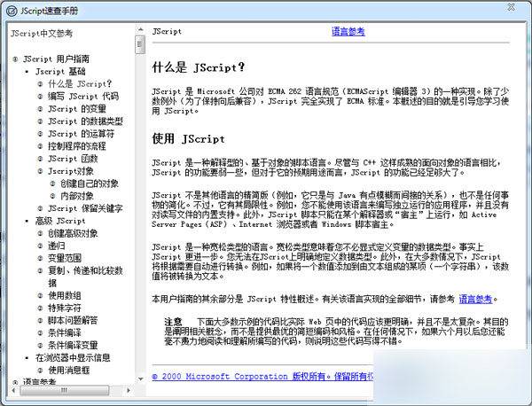Screen dimensions: 532x406
Task: Follow the 语言参考 link in the paragraph
Action: click(475, 299)
